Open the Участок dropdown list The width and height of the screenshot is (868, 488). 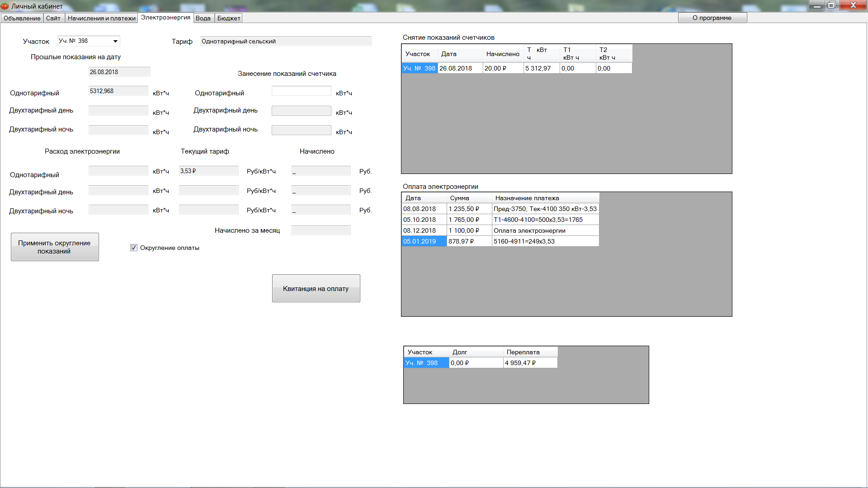[x=115, y=41]
